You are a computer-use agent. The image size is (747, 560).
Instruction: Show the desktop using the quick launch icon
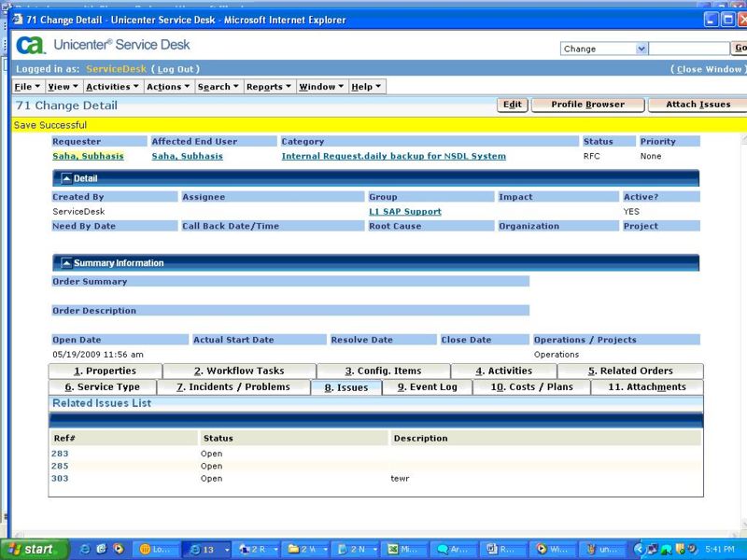tap(101, 548)
